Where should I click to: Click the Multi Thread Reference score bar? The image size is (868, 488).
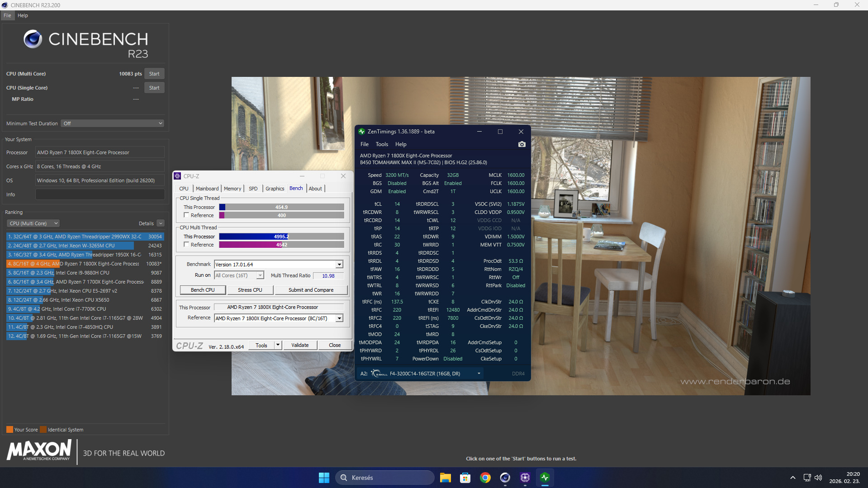[x=281, y=245]
